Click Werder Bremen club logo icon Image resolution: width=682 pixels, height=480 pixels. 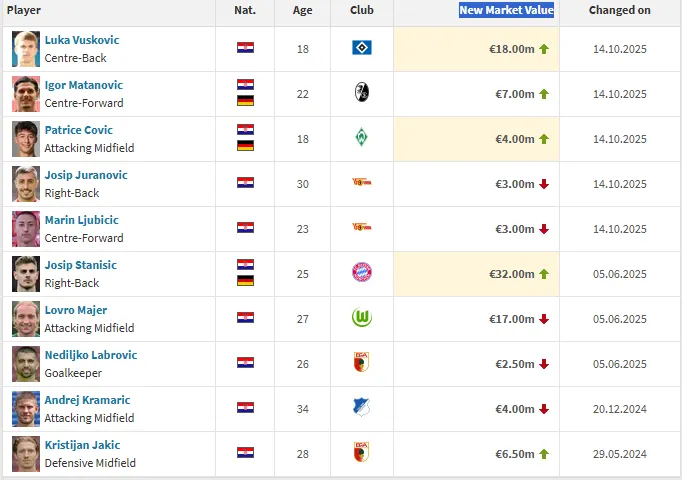tap(362, 138)
